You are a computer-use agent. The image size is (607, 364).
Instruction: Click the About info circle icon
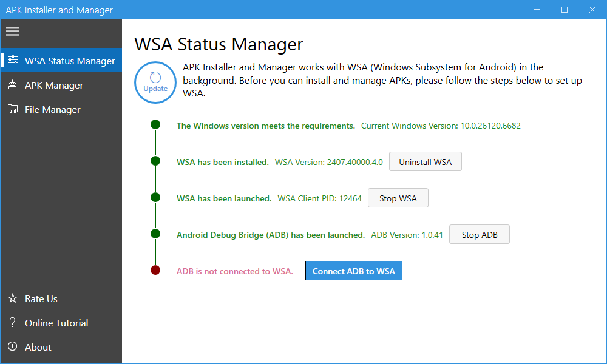coord(13,347)
